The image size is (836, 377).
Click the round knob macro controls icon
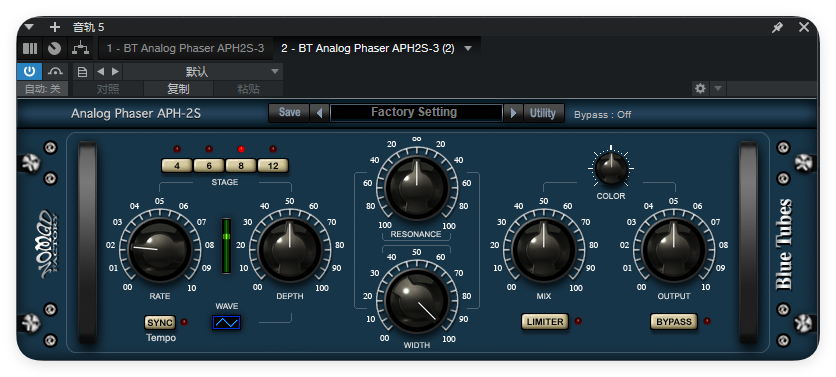coord(54,49)
